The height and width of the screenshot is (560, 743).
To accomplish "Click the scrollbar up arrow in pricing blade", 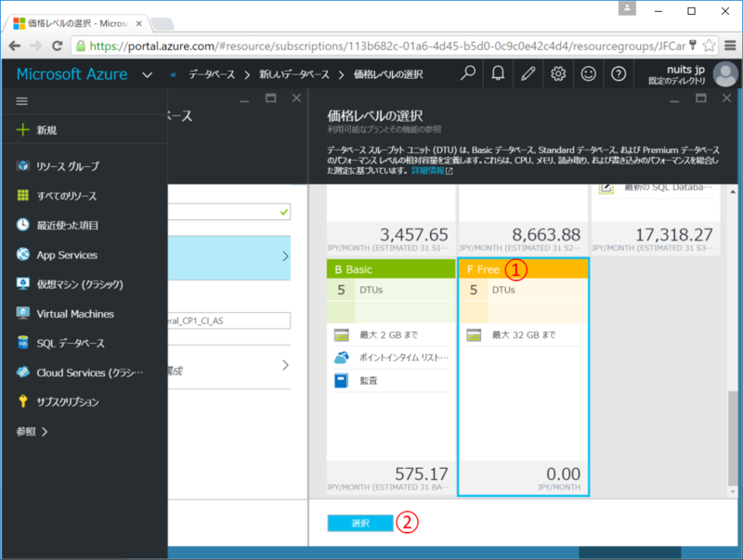I will click(x=733, y=191).
